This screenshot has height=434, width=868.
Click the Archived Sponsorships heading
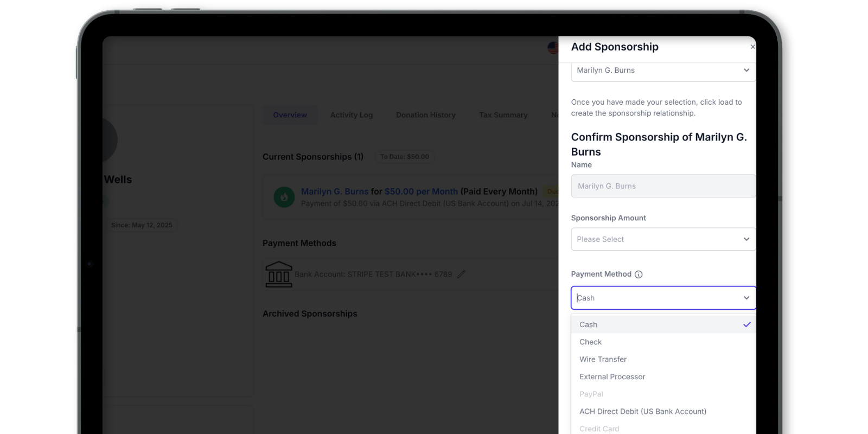click(x=310, y=314)
